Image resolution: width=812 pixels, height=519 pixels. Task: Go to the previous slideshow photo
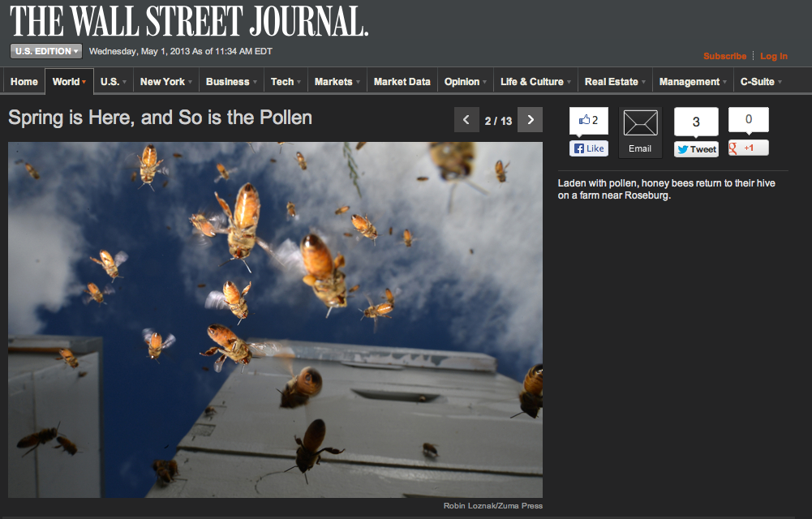(x=466, y=120)
